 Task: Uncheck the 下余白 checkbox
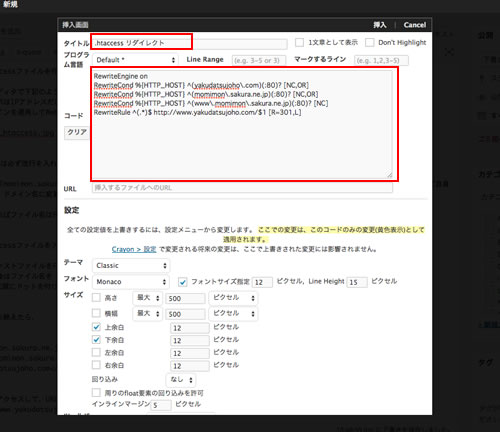[96, 340]
